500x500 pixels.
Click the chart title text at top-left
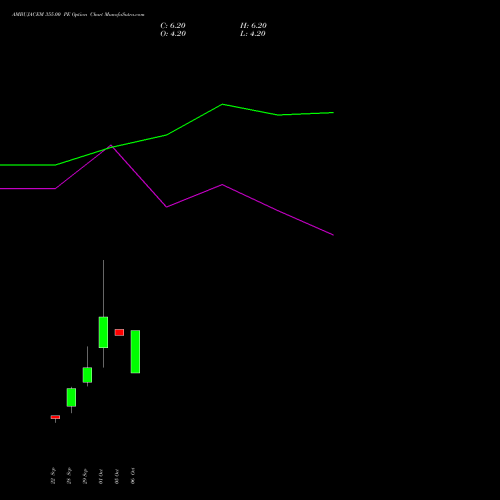[x=78, y=15]
